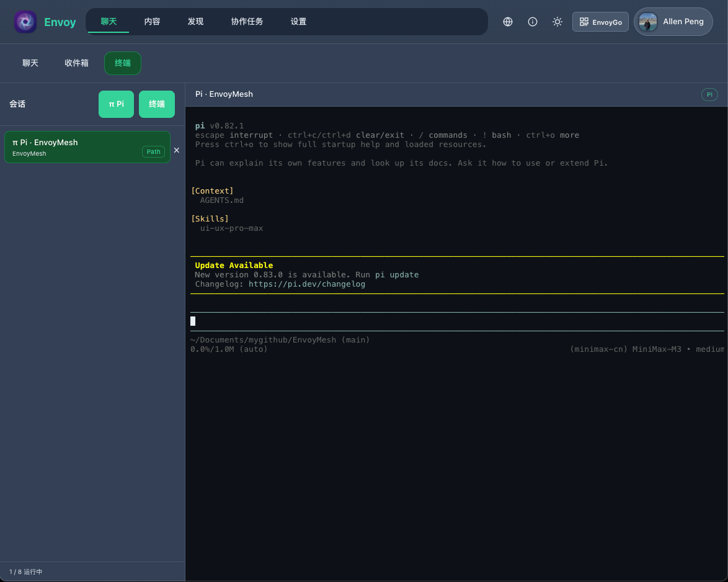Go to the 内容 navigation tab
Image resolution: width=728 pixels, height=582 pixels.
tap(153, 22)
